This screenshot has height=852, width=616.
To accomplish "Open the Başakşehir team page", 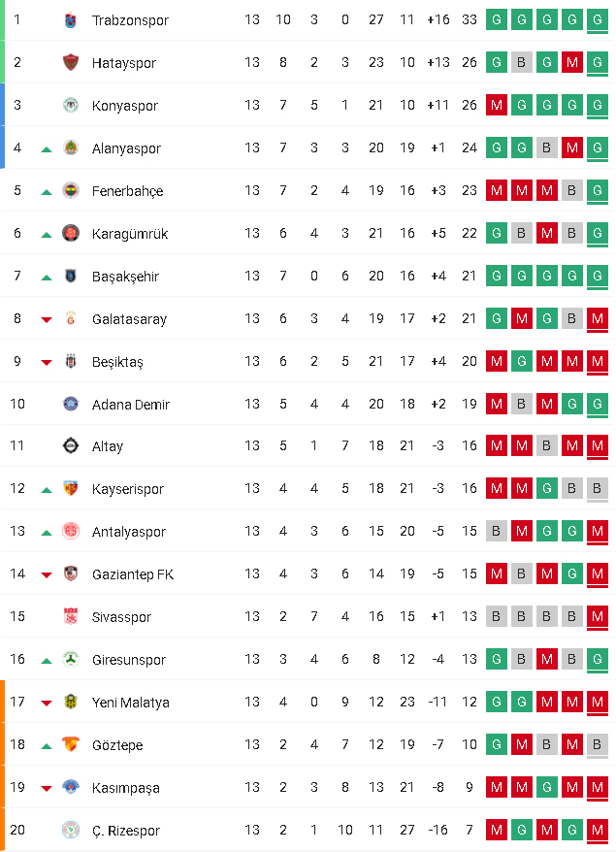I will (126, 277).
